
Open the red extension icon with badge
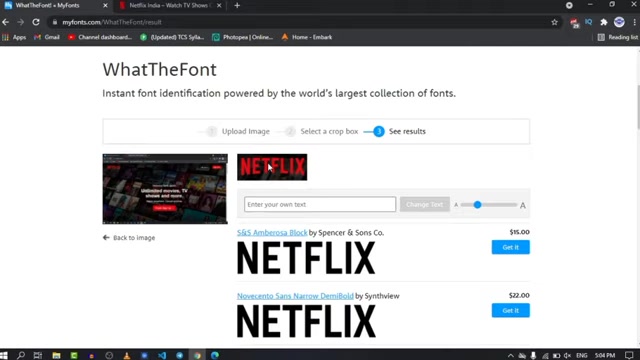pyautogui.click(x=574, y=23)
